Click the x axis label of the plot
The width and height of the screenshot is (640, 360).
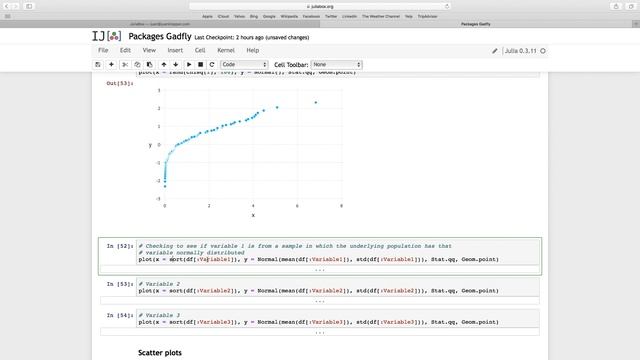coord(253,215)
